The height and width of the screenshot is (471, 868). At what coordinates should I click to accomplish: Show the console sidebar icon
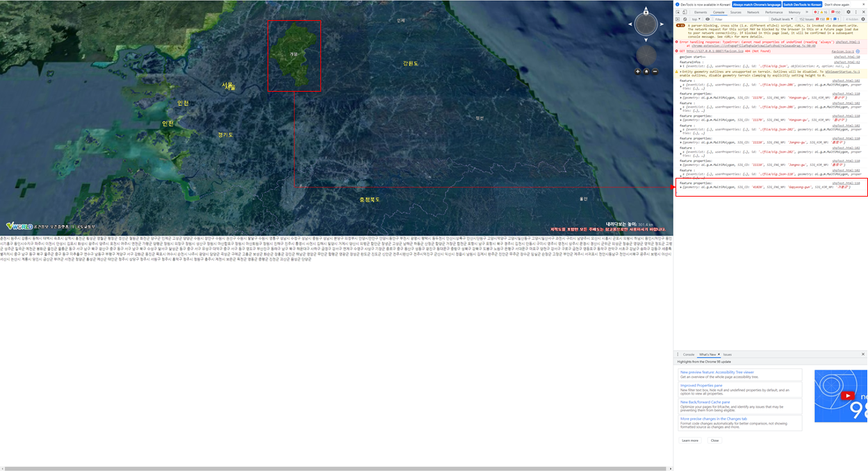pos(678,19)
